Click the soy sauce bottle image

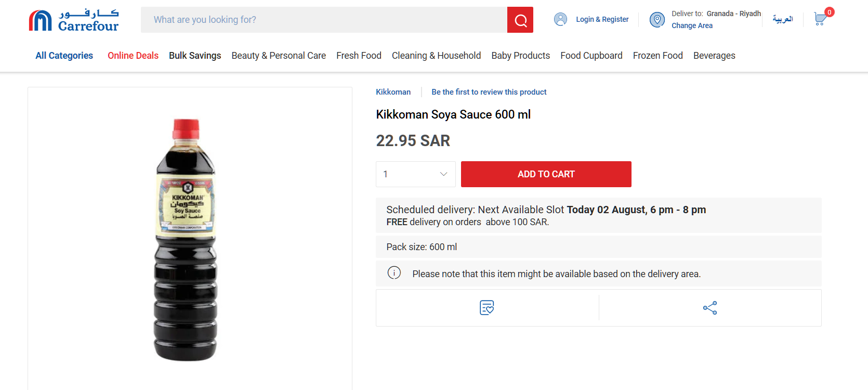pos(186,239)
